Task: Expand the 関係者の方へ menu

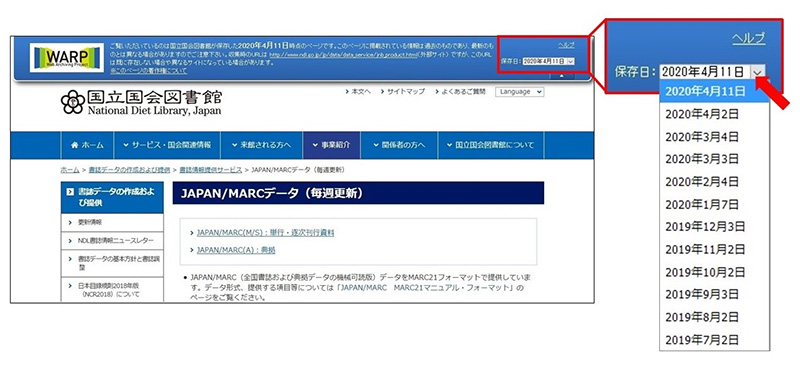Action: click(399, 145)
